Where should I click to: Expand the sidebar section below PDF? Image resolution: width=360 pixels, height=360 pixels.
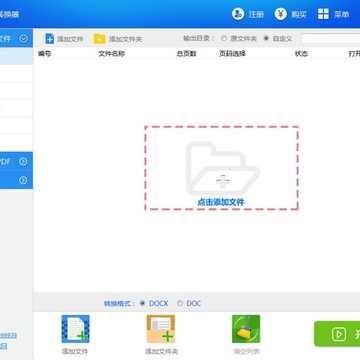point(23,180)
